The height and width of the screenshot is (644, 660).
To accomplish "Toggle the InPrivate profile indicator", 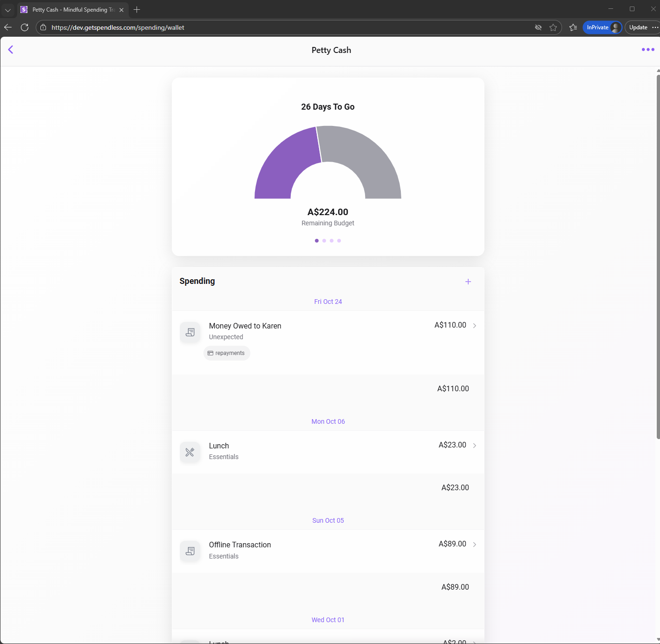I will click(x=602, y=27).
